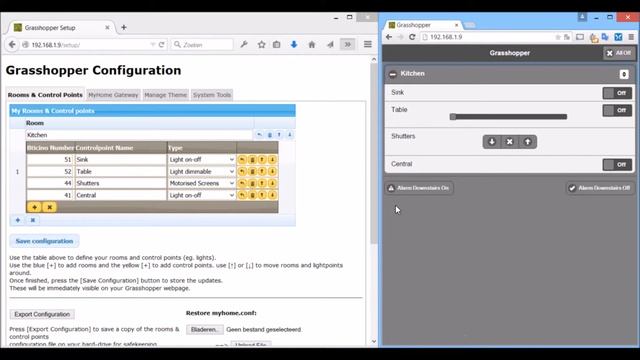Raise the Shutters in the Grasshopper panel

pos(527,142)
